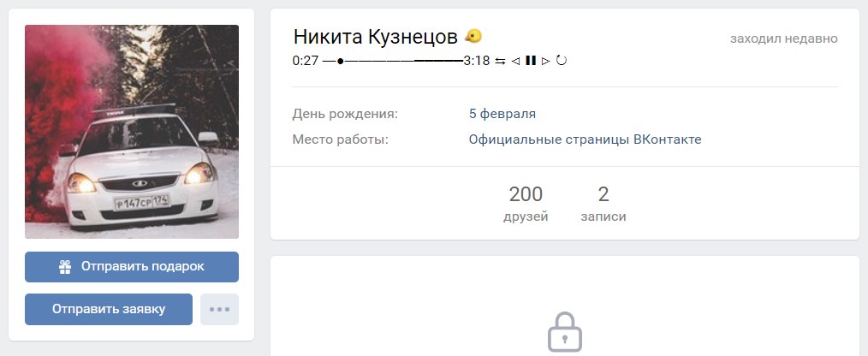Send friend request with Отправить заявку
The image size is (868, 356).
click(109, 309)
